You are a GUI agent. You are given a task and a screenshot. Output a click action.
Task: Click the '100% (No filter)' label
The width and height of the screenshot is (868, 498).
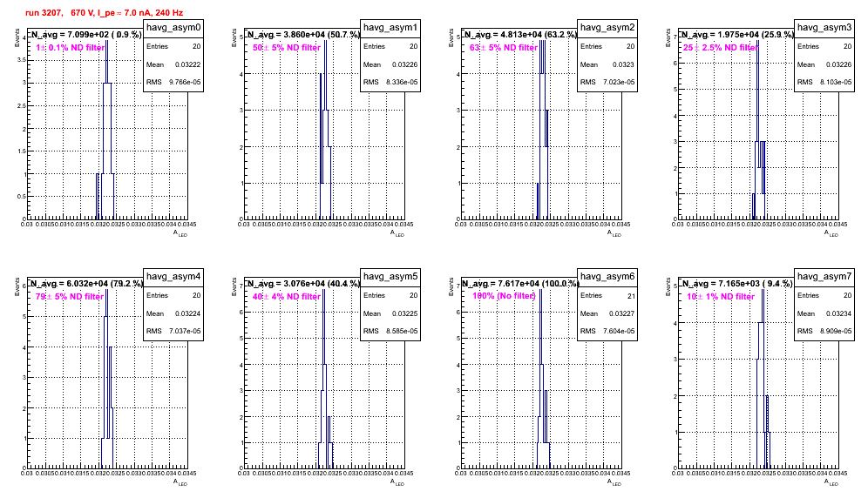coord(505,296)
